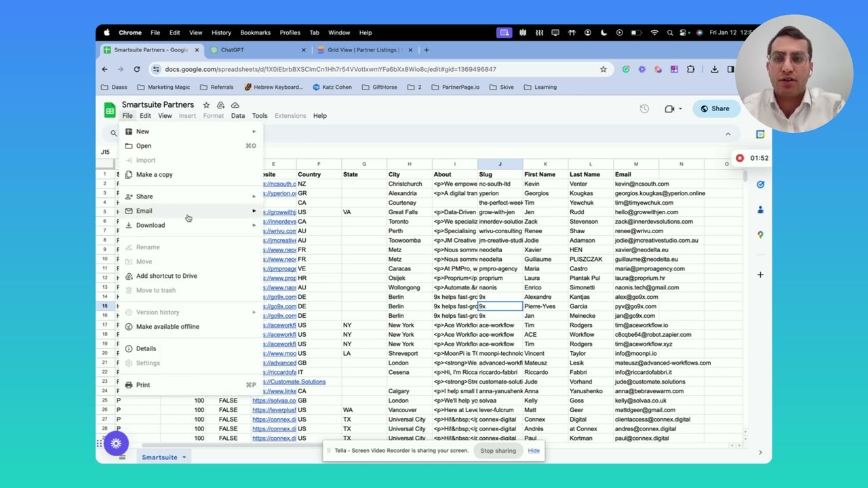
Task: Open the Tools menu
Action: coord(260,116)
